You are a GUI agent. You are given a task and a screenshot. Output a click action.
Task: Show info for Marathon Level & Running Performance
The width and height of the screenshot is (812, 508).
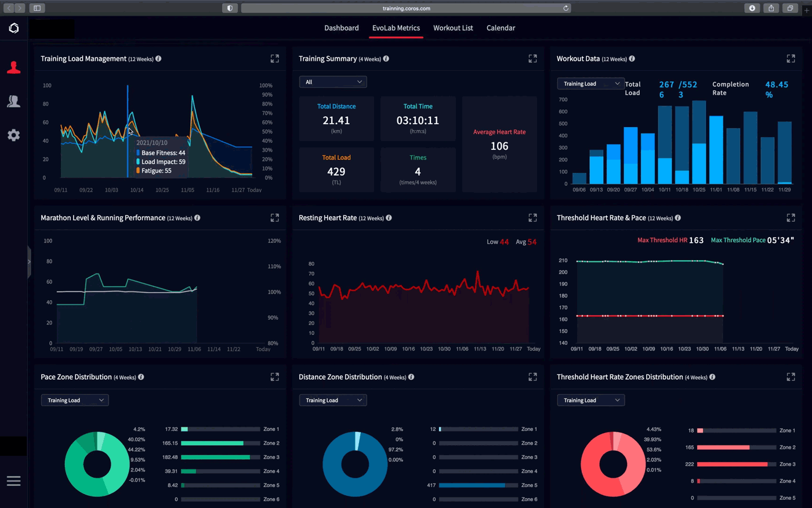(x=197, y=218)
